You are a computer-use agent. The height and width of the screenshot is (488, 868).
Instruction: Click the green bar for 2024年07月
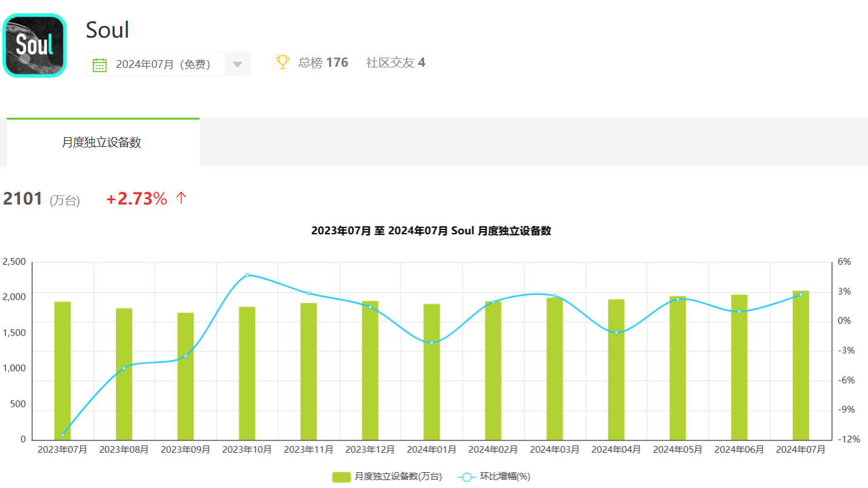[801, 365]
